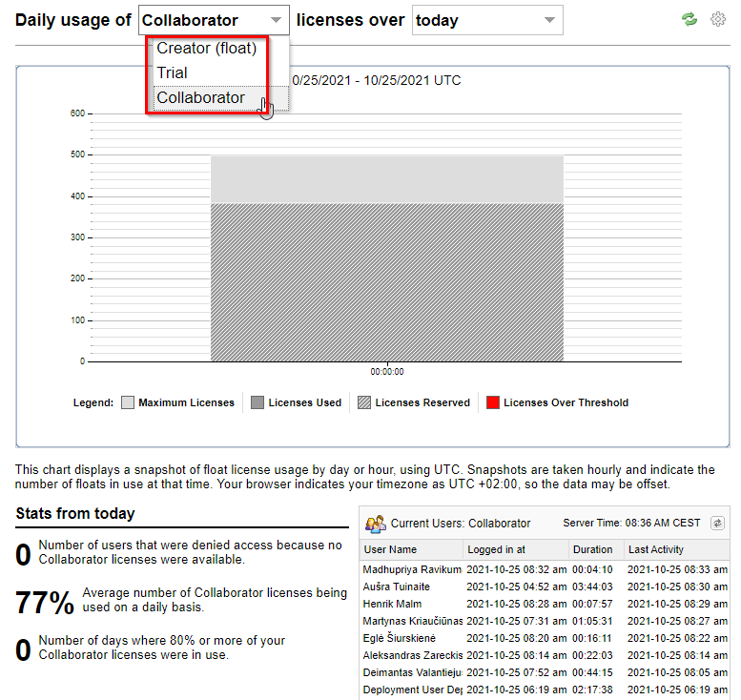This screenshot has height=700, width=741.
Task: Click the 600 y-axis label
Action: (77, 113)
